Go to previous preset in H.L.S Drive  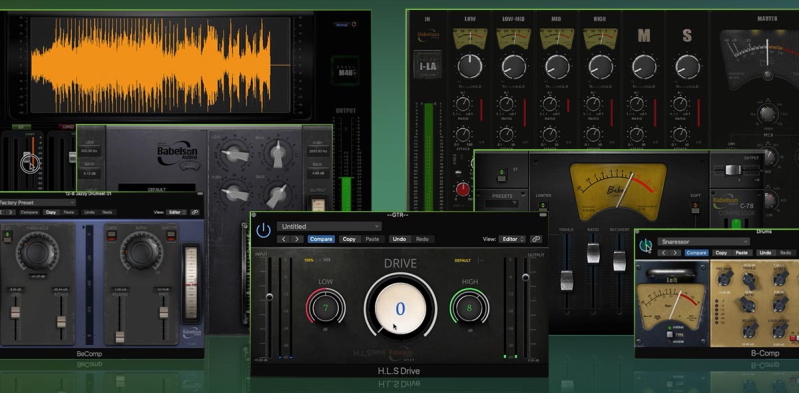(x=284, y=239)
